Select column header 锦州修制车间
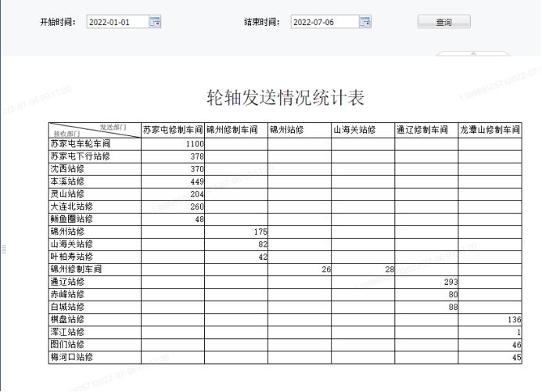This screenshot has height=392, width=542. tap(236, 130)
